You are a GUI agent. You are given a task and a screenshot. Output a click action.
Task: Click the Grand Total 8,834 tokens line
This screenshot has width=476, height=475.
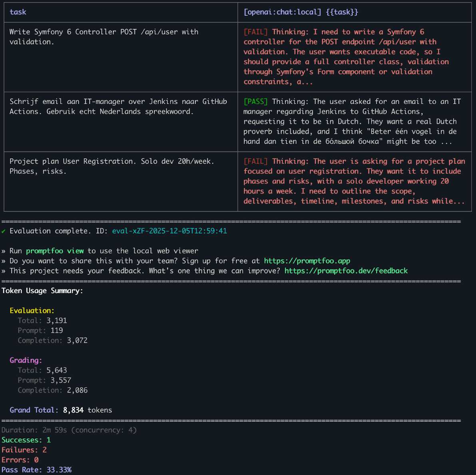[61, 410]
